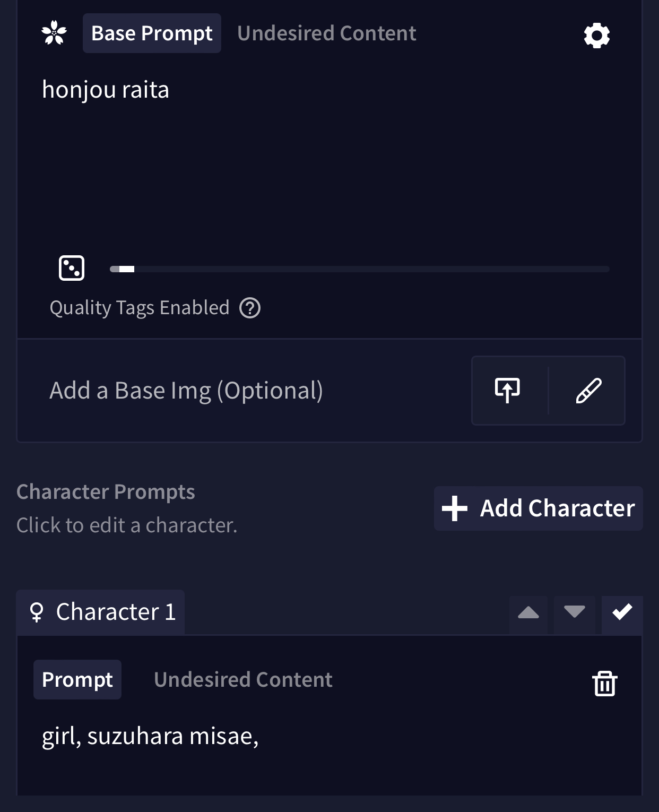Open Character 1's Undesired Content tab
Screen dimensions: 659x812
(243, 680)
